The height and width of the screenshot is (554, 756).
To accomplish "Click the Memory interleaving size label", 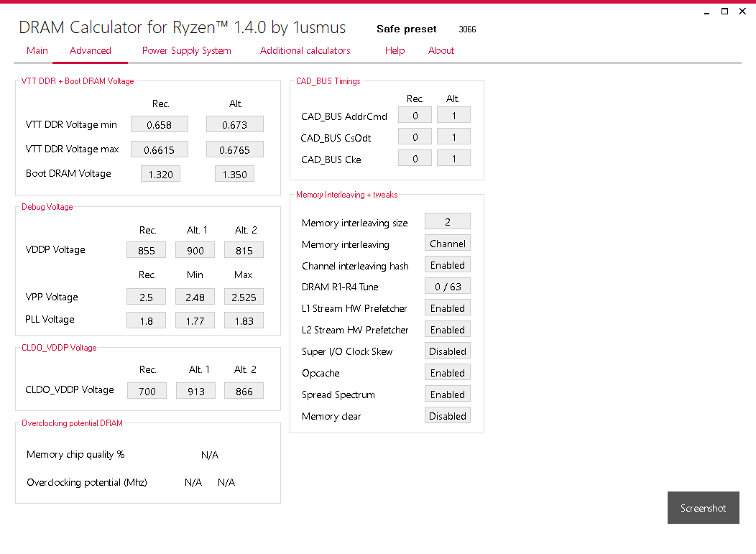I will pyautogui.click(x=354, y=223).
